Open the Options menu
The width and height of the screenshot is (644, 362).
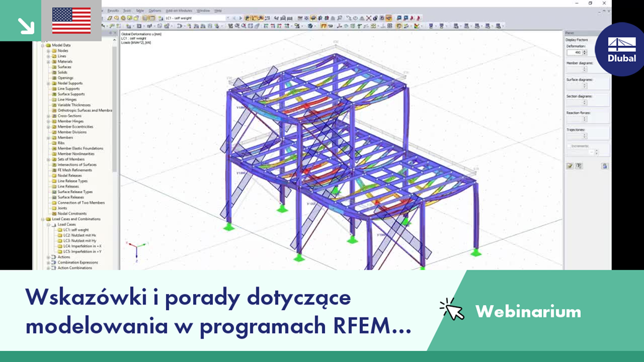(155, 11)
